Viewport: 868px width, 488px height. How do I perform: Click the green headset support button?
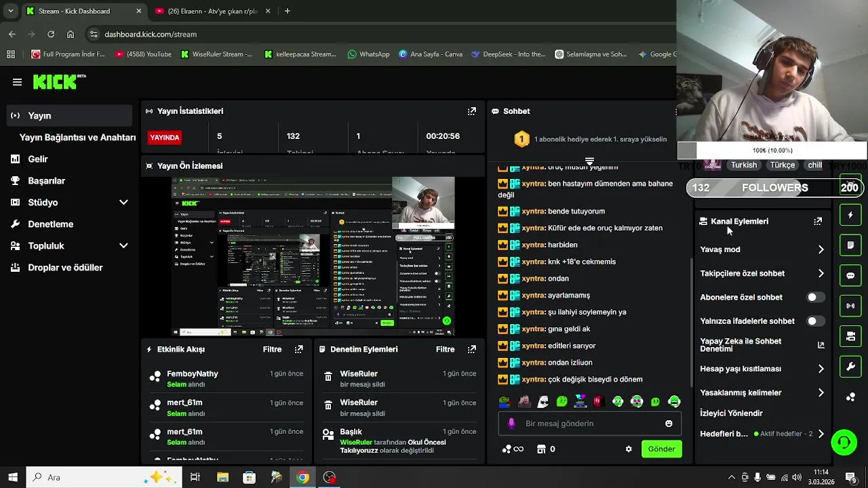(844, 443)
